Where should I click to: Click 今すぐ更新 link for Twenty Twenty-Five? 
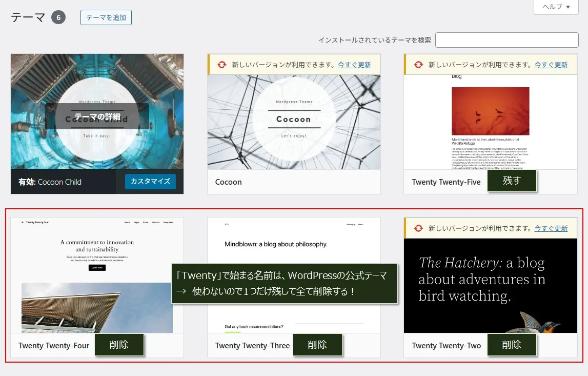pyautogui.click(x=551, y=65)
